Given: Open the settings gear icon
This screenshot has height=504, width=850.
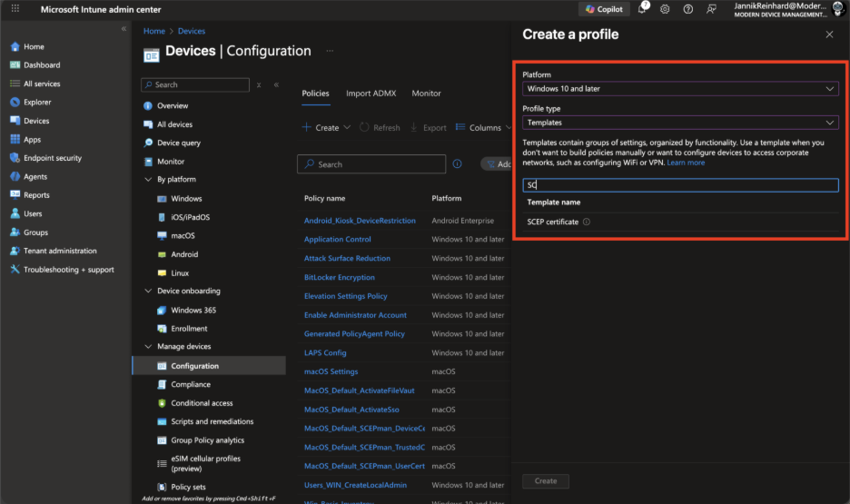Looking at the screenshot, I should click(x=665, y=9).
